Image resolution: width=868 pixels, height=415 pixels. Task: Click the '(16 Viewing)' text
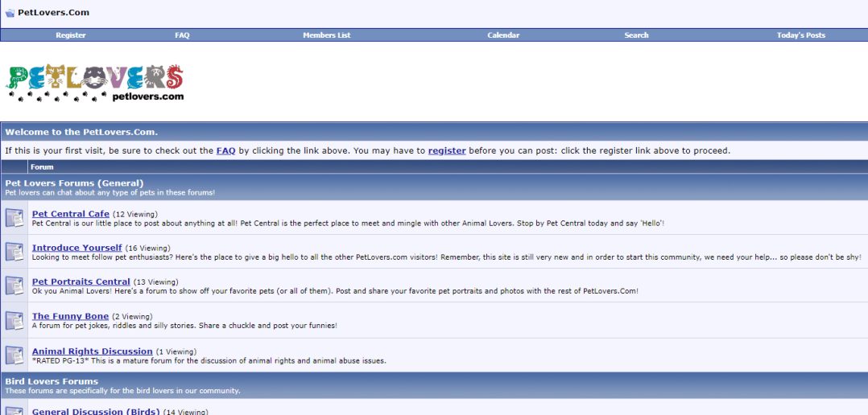click(148, 249)
